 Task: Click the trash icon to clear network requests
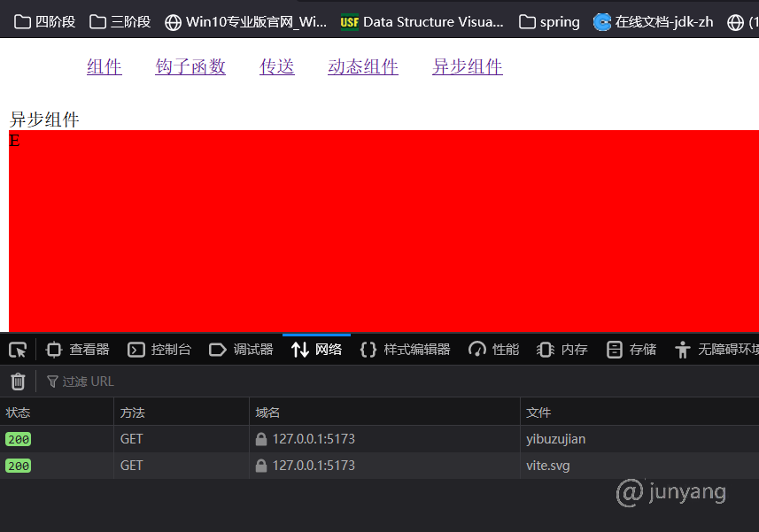[18, 382]
